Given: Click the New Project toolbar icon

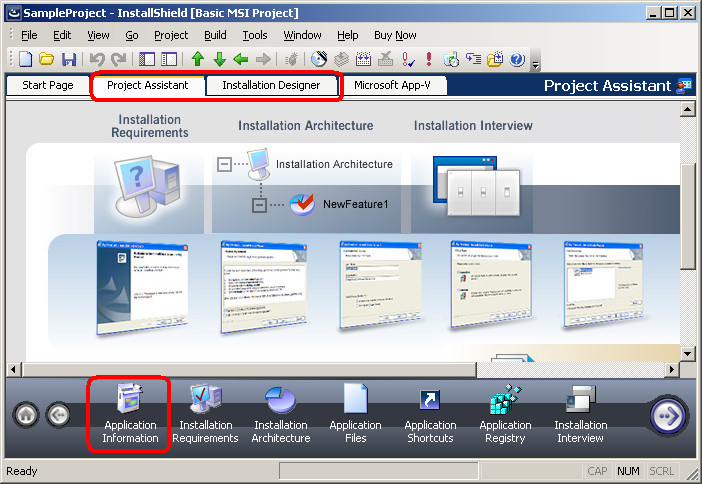Looking at the screenshot, I should pos(26,59).
